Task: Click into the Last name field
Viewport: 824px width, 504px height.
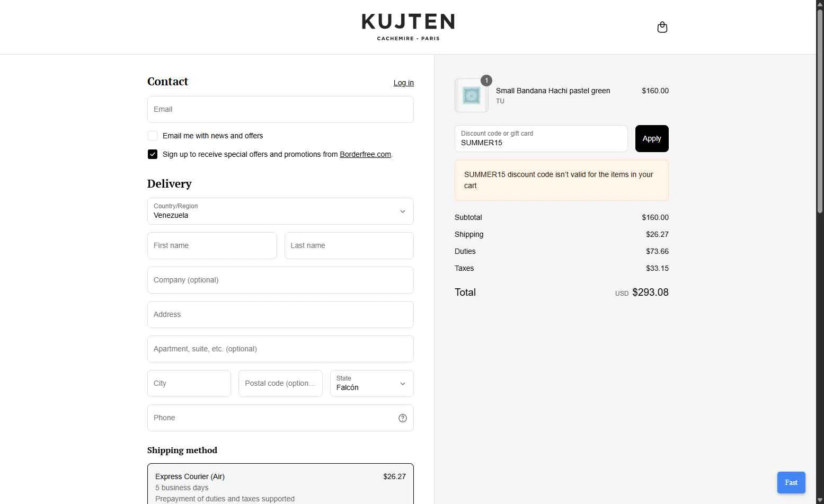Action: pos(349,245)
